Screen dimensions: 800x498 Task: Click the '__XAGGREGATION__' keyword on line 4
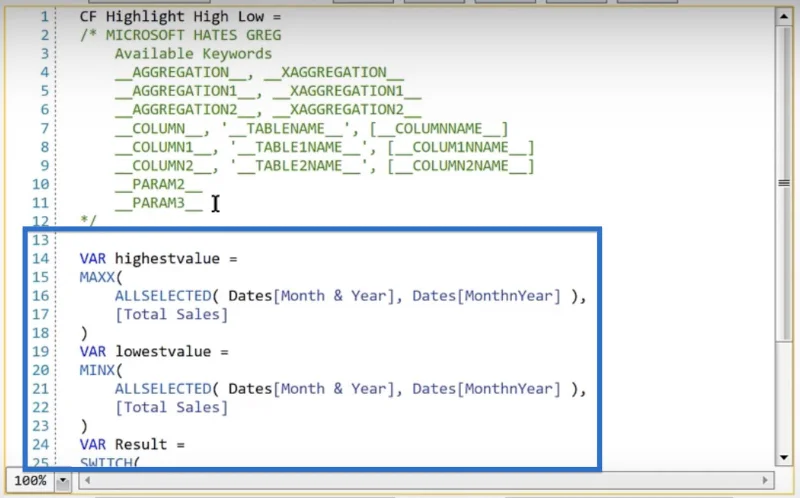[x=334, y=72]
